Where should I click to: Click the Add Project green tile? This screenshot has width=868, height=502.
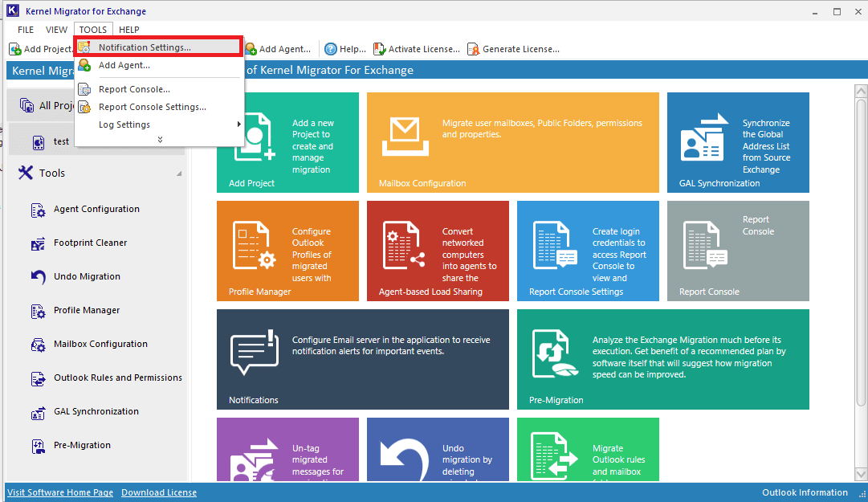[287, 143]
